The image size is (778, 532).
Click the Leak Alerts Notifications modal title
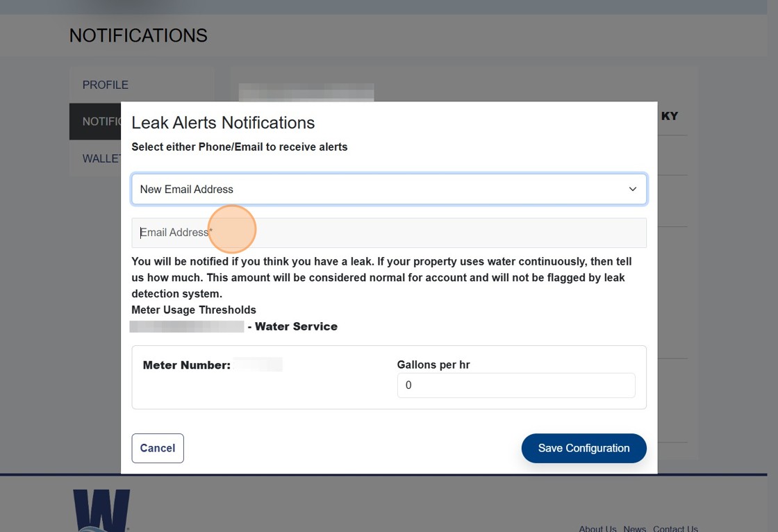click(223, 122)
